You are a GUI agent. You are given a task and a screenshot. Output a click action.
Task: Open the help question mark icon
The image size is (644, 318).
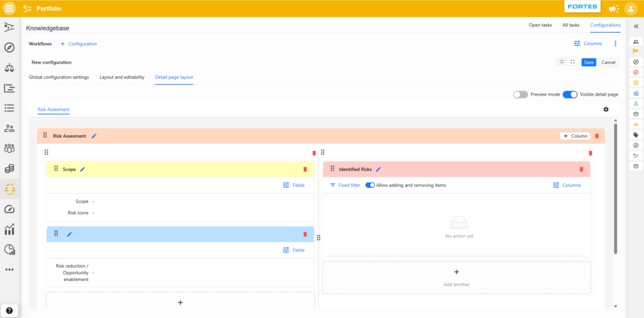9,310
